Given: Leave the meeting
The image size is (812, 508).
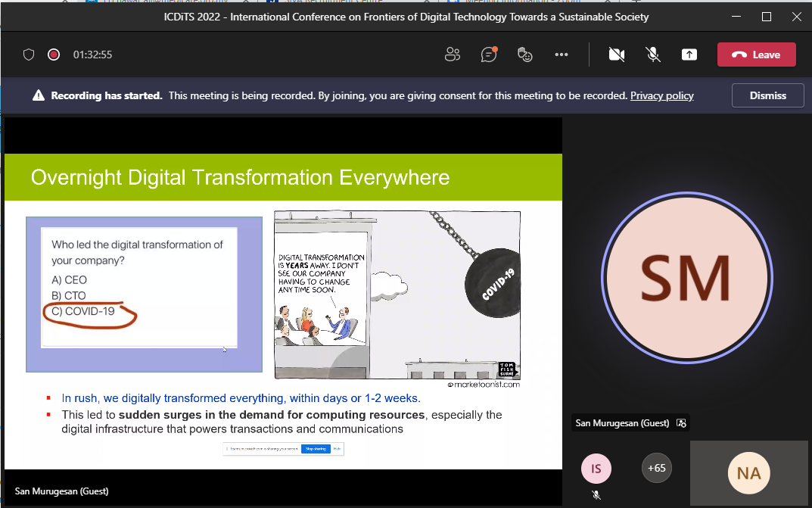Looking at the screenshot, I should (756, 55).
